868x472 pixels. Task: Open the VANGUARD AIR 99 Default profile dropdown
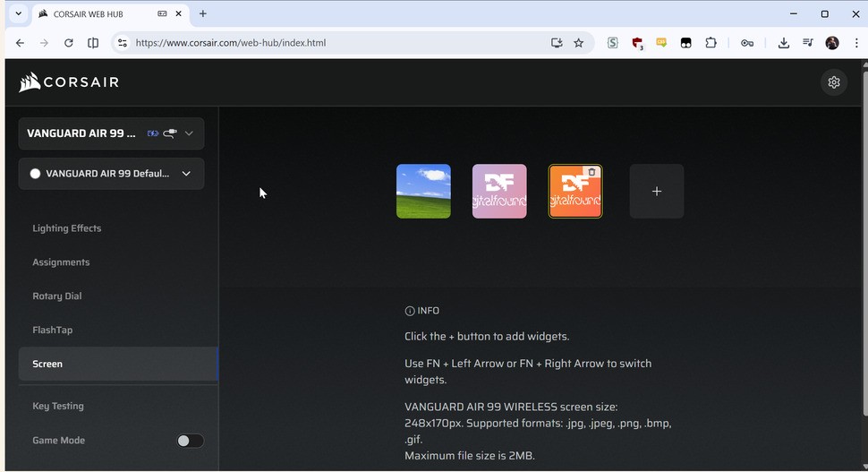[x=111, y=174]
